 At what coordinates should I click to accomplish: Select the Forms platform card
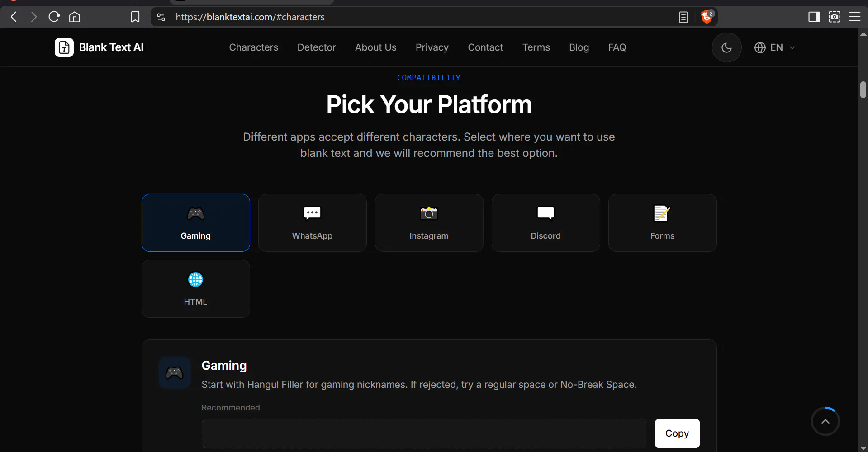[663, 223]
